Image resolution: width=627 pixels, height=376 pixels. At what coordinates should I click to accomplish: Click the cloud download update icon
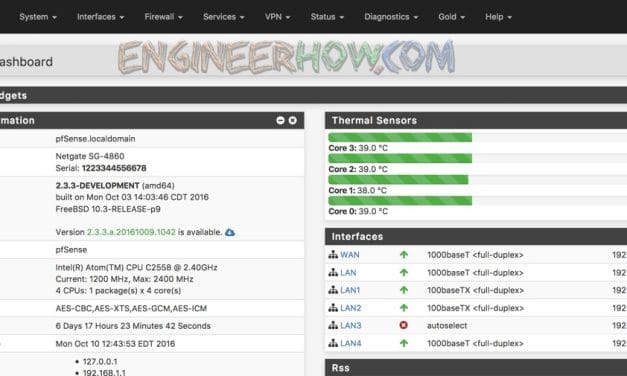point(230,232)
